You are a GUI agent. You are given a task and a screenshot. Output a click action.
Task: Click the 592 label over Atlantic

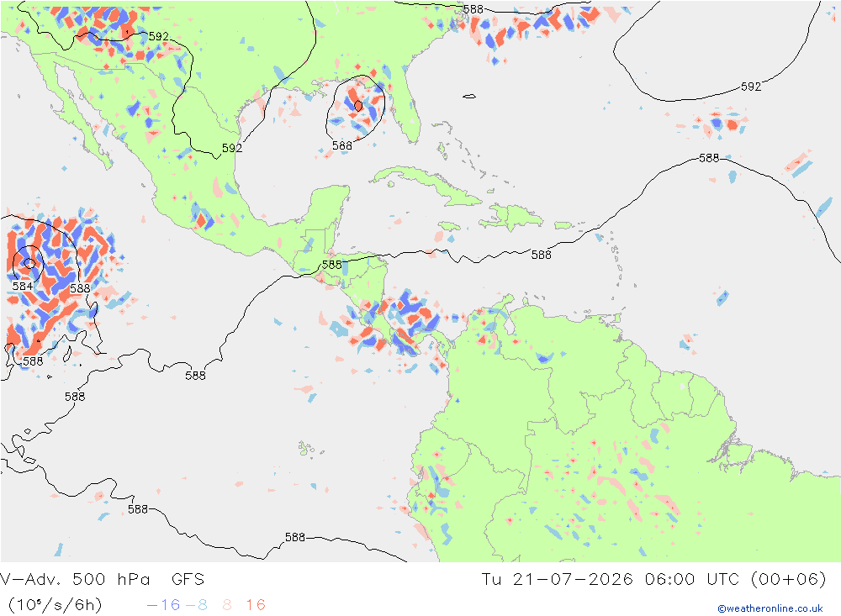pos(751,87)
